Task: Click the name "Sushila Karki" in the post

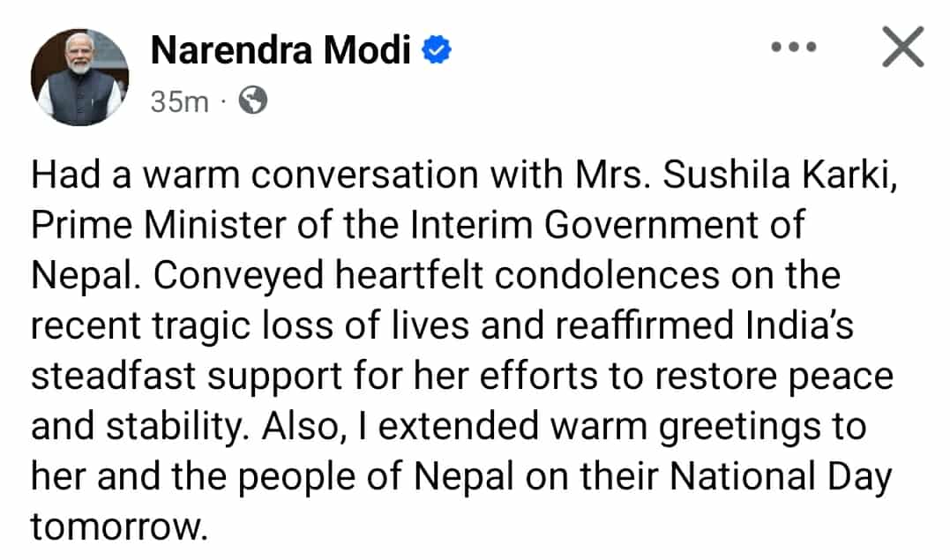Action: click(778, 175)
